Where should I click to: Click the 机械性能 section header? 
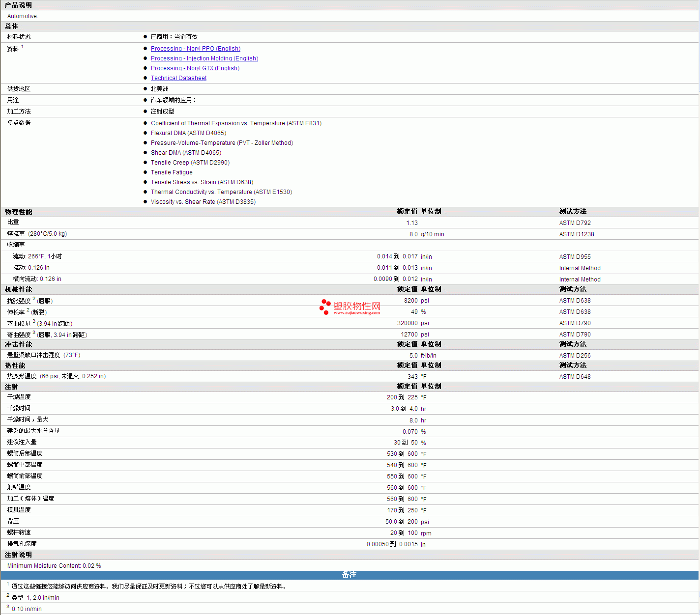click(18, 289)
